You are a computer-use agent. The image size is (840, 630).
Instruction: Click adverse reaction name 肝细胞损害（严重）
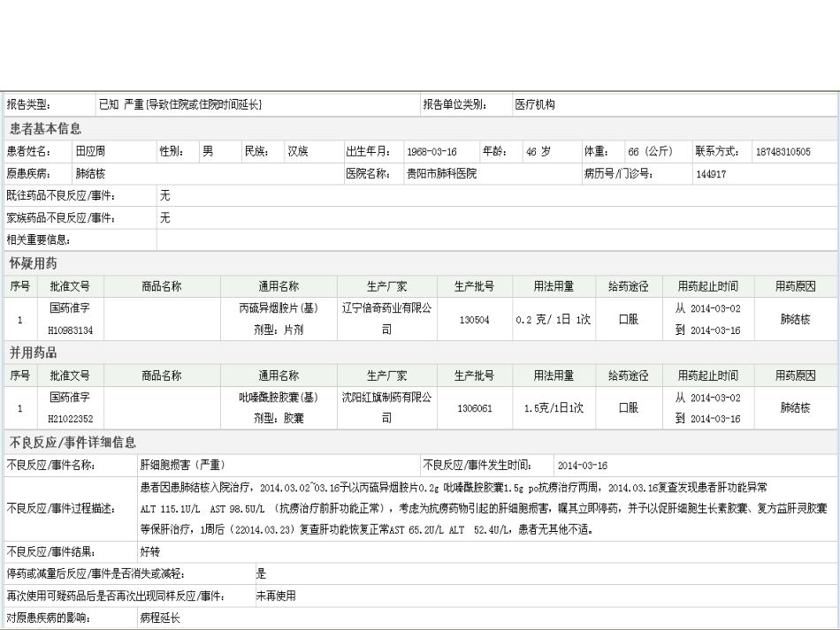click(x=182, y=465)
